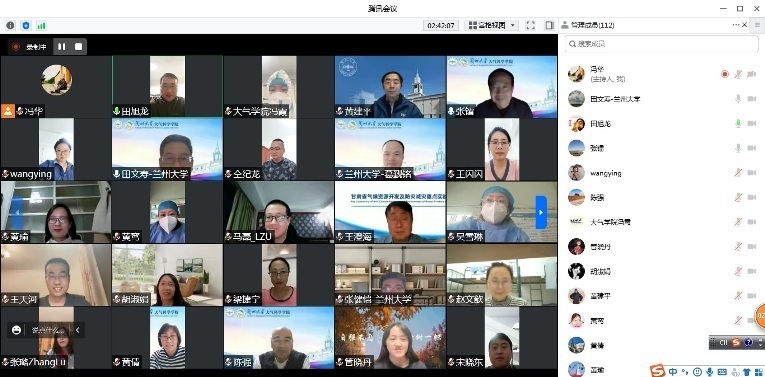The width and height of the screenshot is (765, 377).
Task: Toggle the side panel layout icon
Action: click(x=549, y=25)
